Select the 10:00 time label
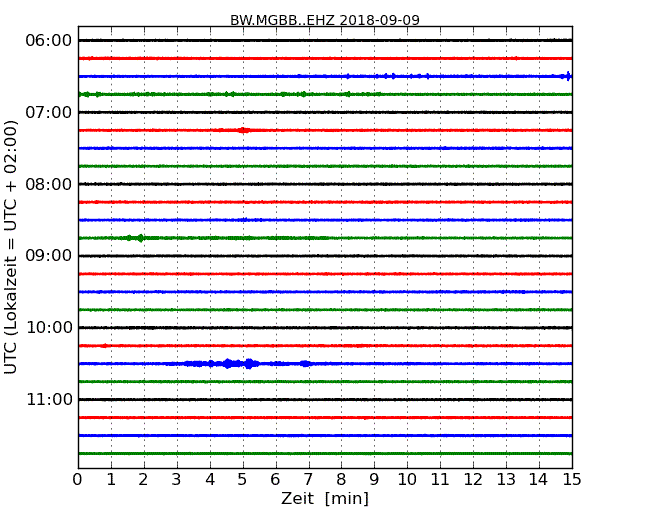 pyautogui.click(x=49, y=328)
